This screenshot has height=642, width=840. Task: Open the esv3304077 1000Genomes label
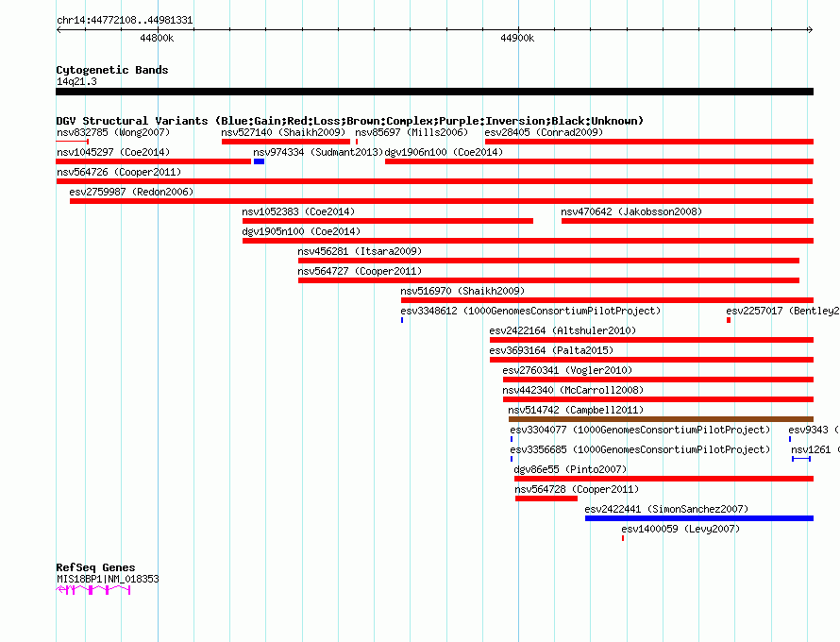[640, 430]
